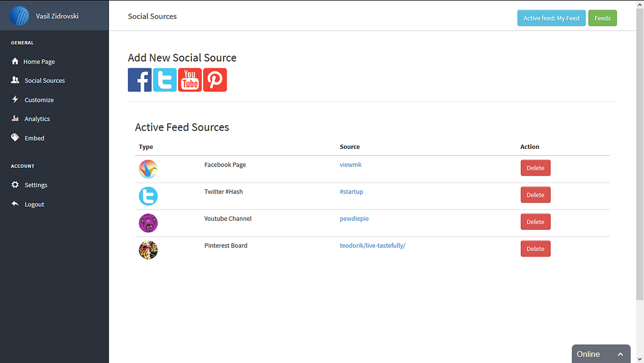Click the Pinterest Board row avatar
The height and width of the screenshot is (363, 644).
pos(148,250)
